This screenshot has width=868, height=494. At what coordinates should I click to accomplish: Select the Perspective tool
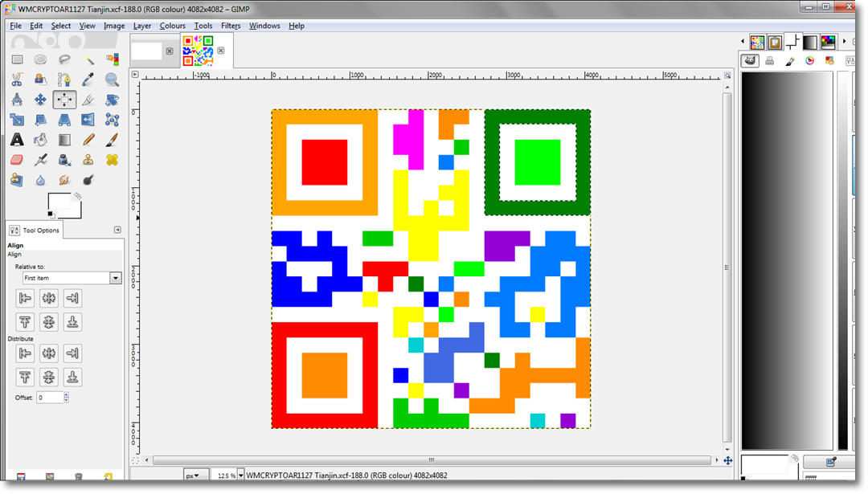coord(64,120)
